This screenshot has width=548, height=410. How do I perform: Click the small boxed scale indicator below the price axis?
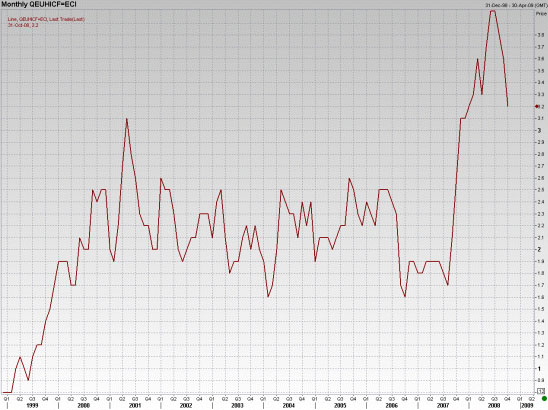(x=541, y=391)
